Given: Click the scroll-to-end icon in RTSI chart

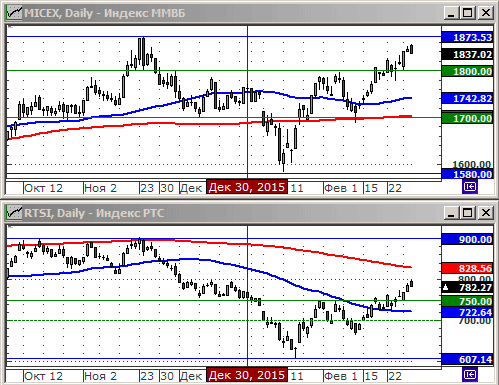Looking at the screenshot, I should click(x=470, y=375).
